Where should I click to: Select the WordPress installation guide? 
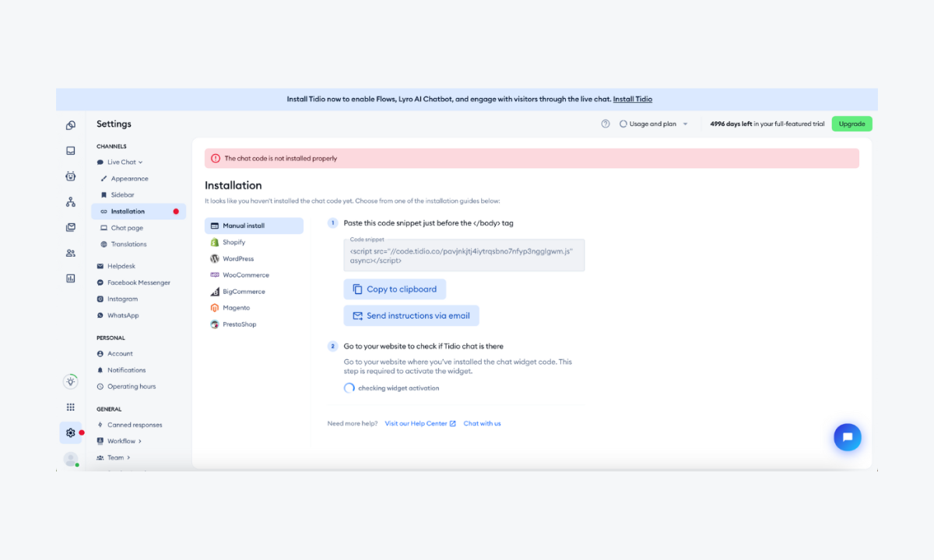(240, 258)
